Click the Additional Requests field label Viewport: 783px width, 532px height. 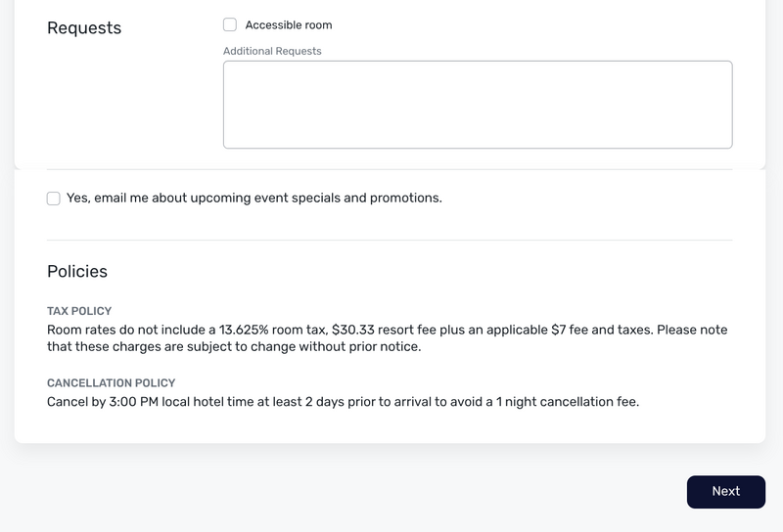point(272,51)
